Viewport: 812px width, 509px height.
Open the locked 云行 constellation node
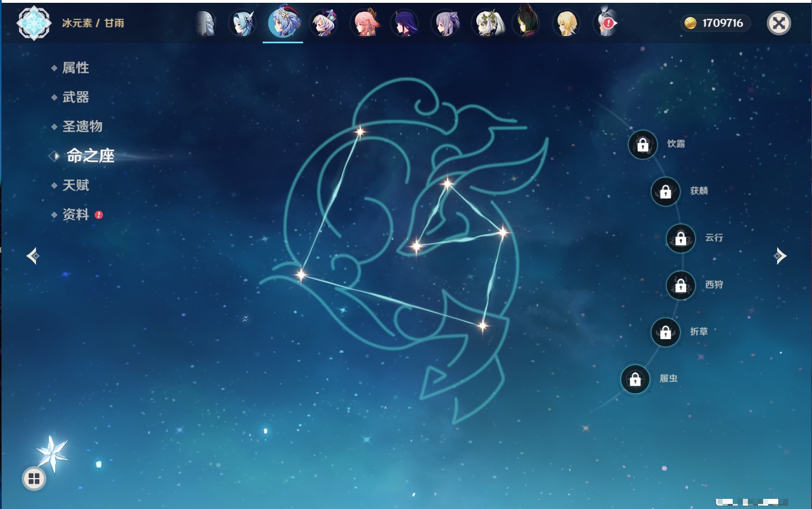[x=681, y=238]
